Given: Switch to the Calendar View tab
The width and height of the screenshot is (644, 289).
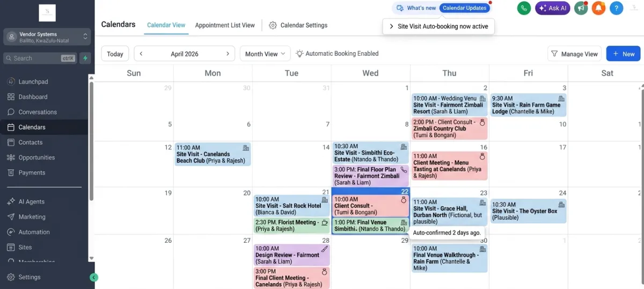Looking at the screenshot, I should click(x=166, y=25).
